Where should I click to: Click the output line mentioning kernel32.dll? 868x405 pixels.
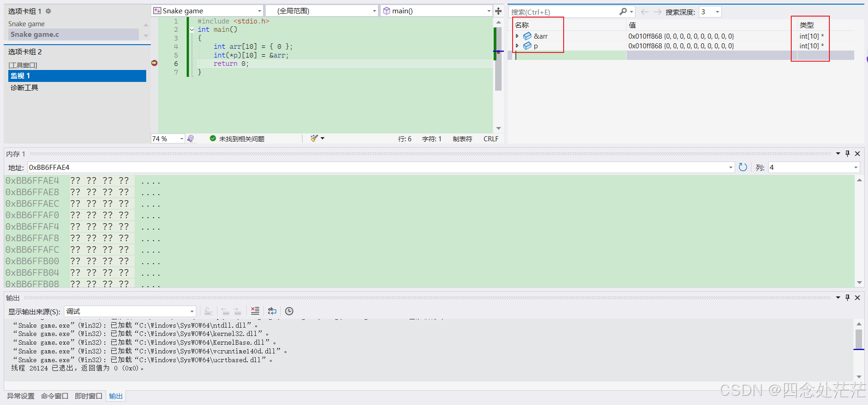click(141, 334)
